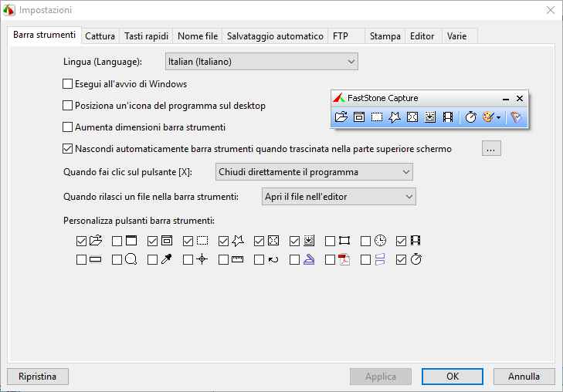
Task: Close the Impostazioni dialog window
Action: pyautogui.click(x=551, y=10)
